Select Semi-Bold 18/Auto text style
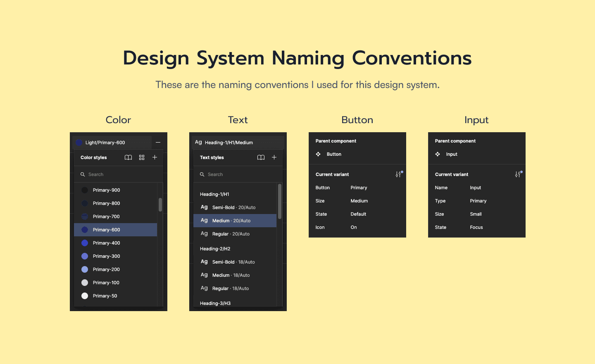This screenshot has width=595, height=364. [x=235, y=262]
